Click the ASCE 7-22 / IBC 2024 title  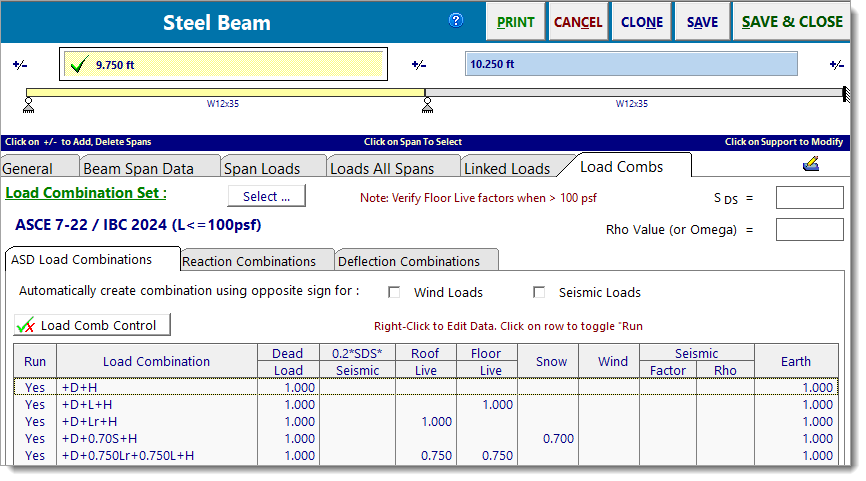pyautogui.click(x=138, y=225)
